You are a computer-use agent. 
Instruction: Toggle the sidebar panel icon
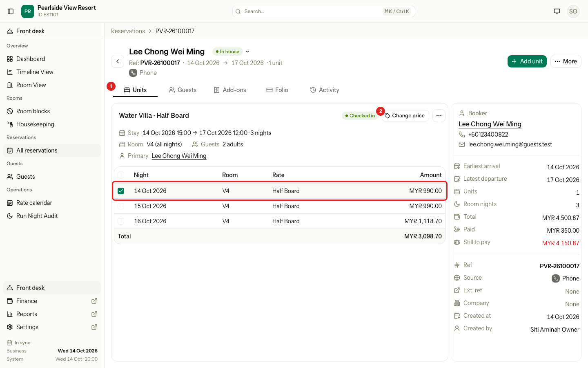tap(11, 11)
